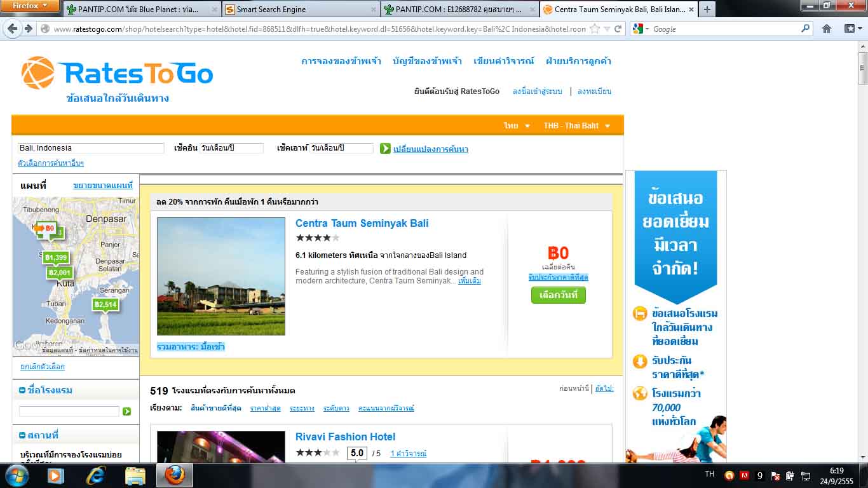The height and width of the screenshot is (488, 868).
Task: Click the network icon in system tray
Action: 805,475
